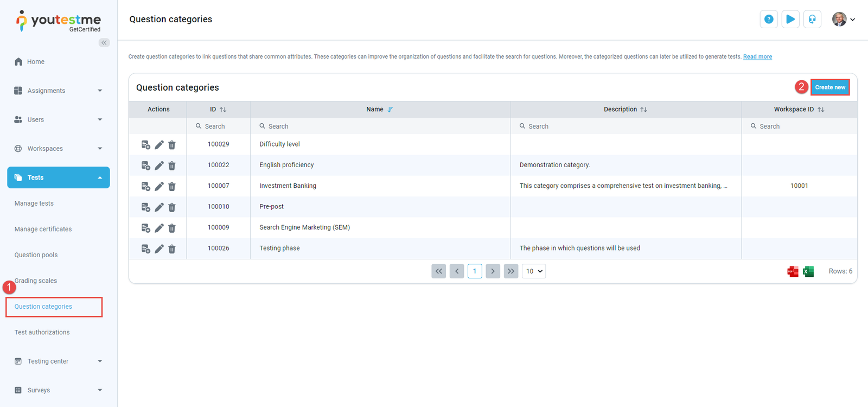Go to Manage certificates

(43, 229)
